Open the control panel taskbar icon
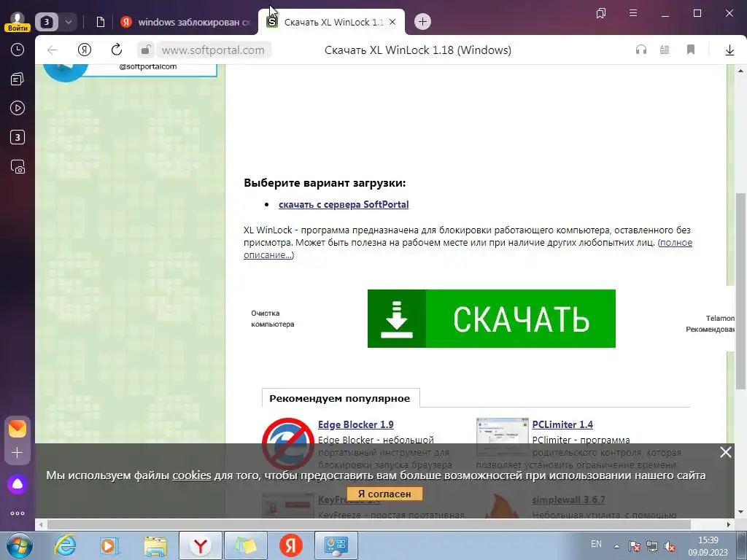747x560 pixels. [x=336, y=545]
